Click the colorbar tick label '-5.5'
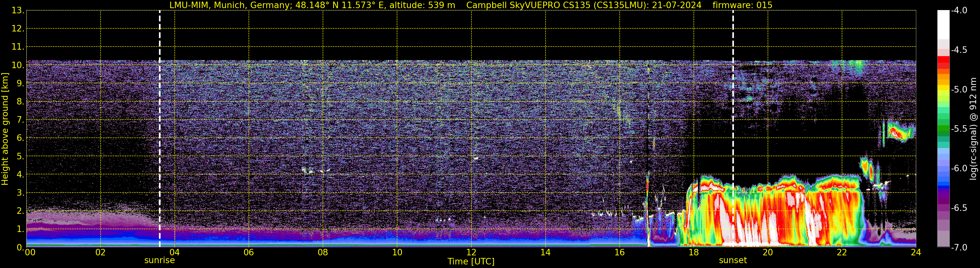The height and width of the screenshot is (268, 980). pos(959,129)
